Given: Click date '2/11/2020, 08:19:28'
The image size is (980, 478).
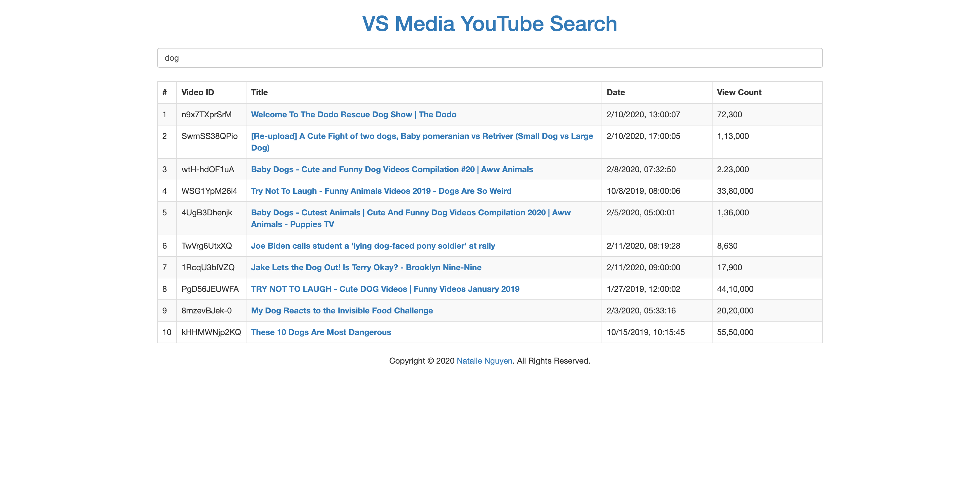Looking at the screenshot, I should coord(643,246).
